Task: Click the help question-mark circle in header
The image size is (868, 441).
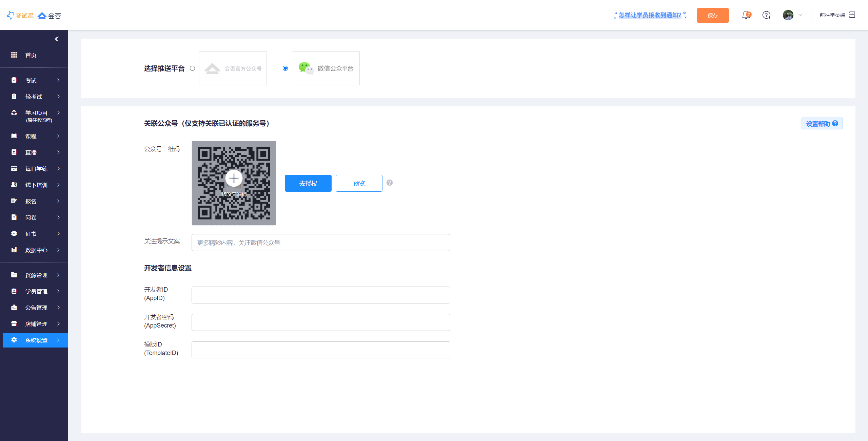Action: click(766, 15)
